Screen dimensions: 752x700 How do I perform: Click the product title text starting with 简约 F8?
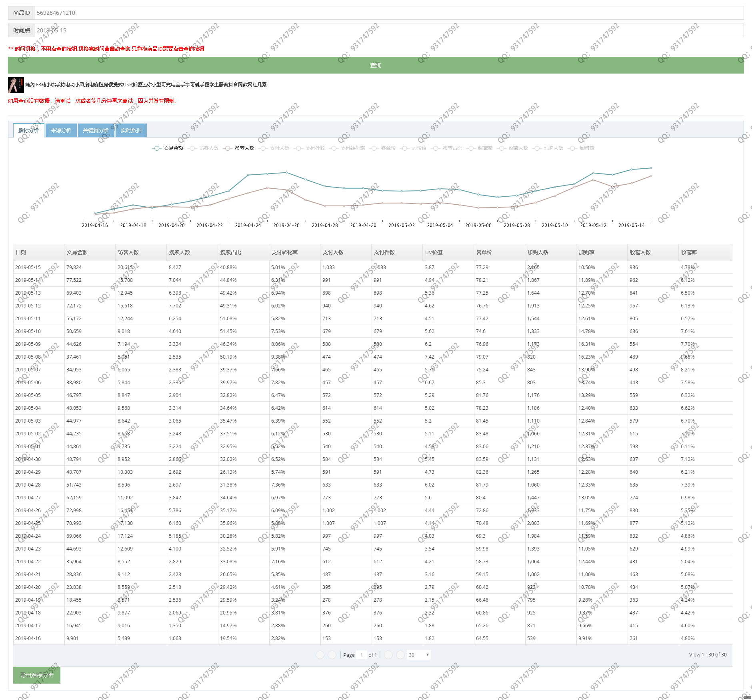click(146, 85)
